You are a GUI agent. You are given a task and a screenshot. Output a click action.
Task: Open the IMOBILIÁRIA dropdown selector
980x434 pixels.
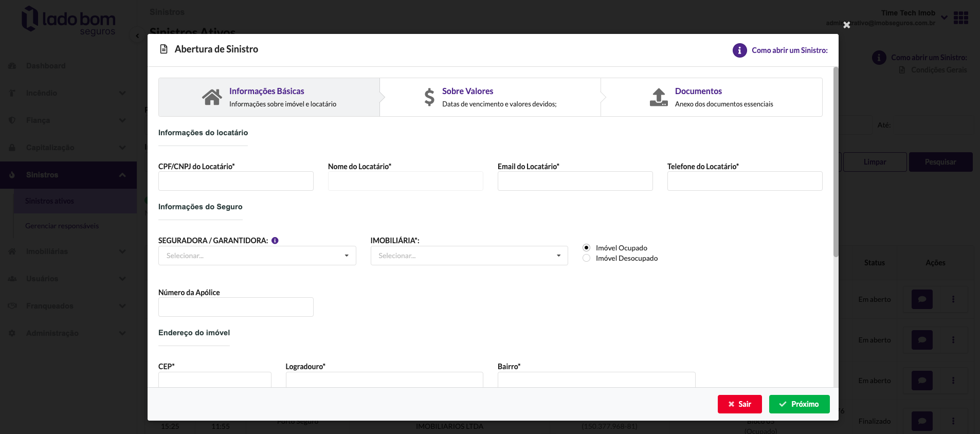coord(469,256)
